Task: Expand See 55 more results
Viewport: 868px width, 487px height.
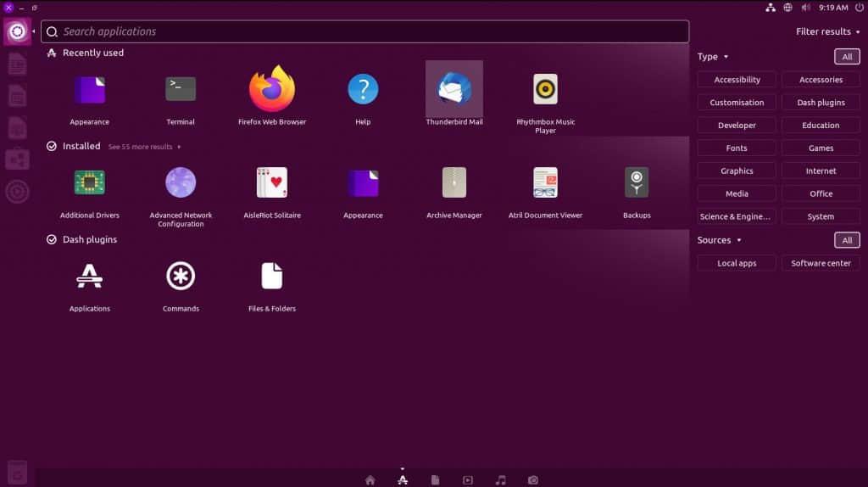Action: pyautogui.click(x=143, y=147)
